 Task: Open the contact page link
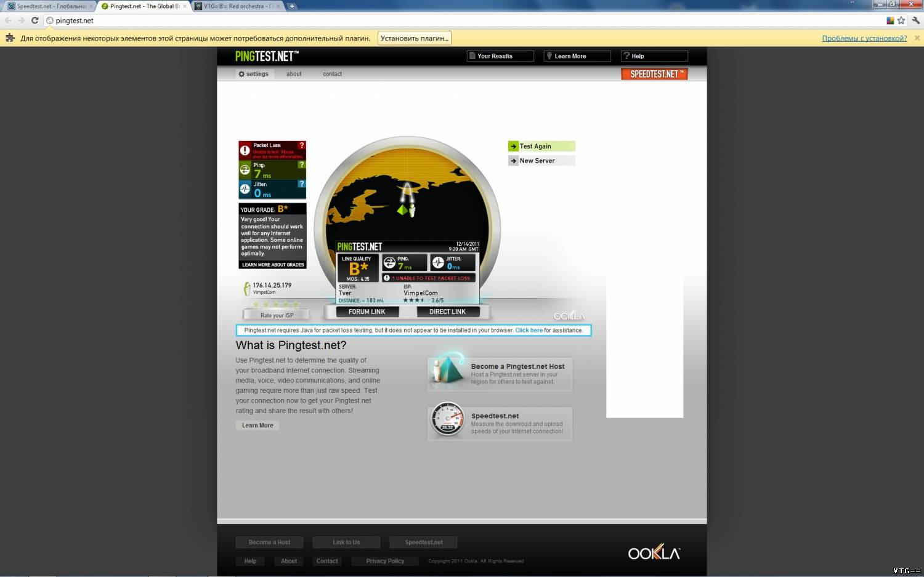(332, 74)
